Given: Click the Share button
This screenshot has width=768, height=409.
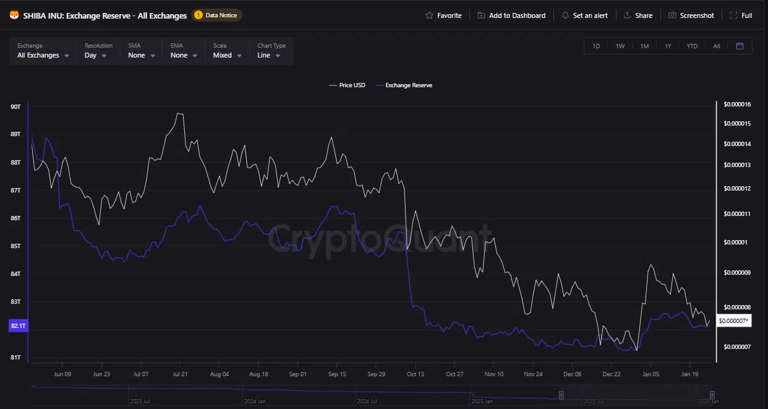Looking at the screenshot, I should 638,16.
